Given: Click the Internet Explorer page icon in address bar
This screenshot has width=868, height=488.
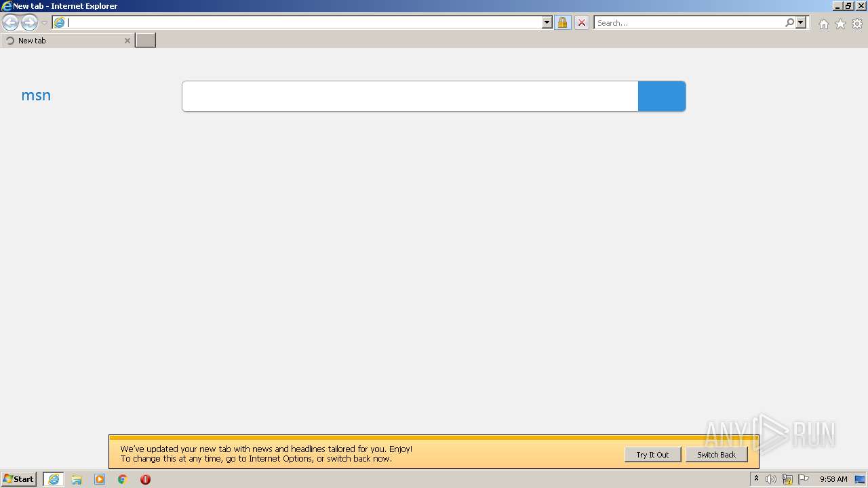Looking at the screenshot, I should pos(60,23).
